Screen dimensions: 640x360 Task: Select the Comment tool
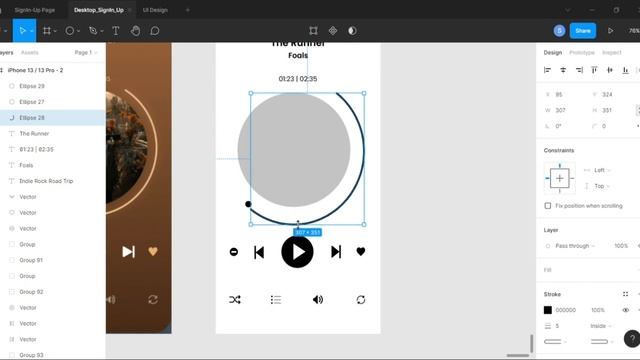pos(155,31)
